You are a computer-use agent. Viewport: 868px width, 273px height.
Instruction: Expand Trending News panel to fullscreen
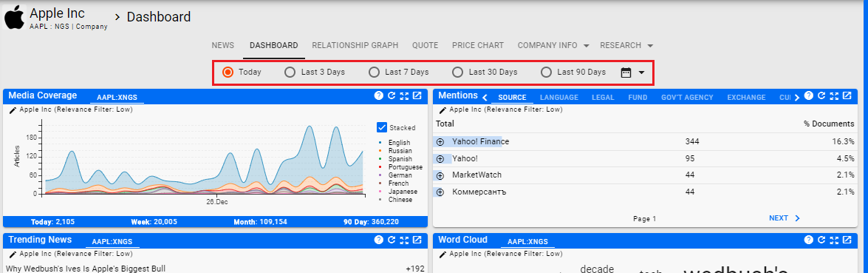point(404,240)
